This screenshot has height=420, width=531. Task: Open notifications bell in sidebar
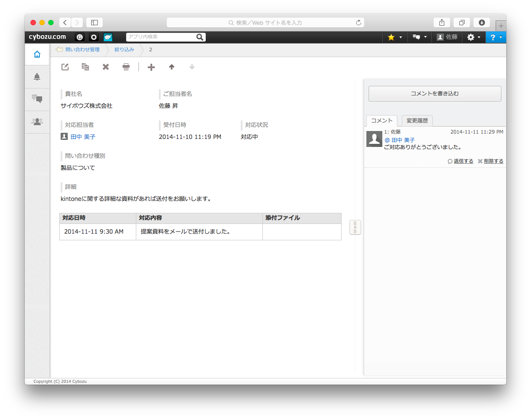point(37,77)
